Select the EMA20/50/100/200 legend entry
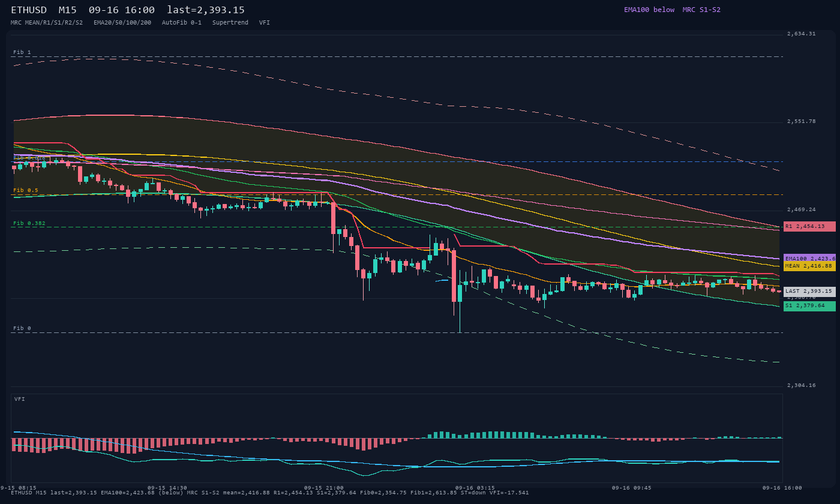The image size is (840, 504). tap(122, 23)
